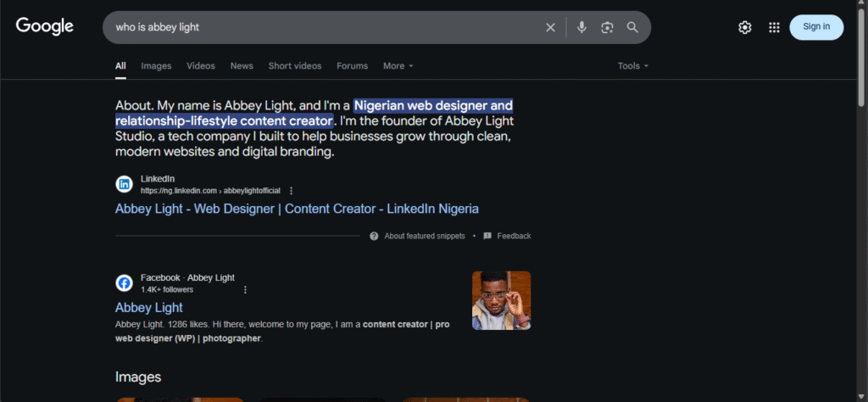Open the Short videos tab
The image size is (868, 402).
(x=295, y=66)
